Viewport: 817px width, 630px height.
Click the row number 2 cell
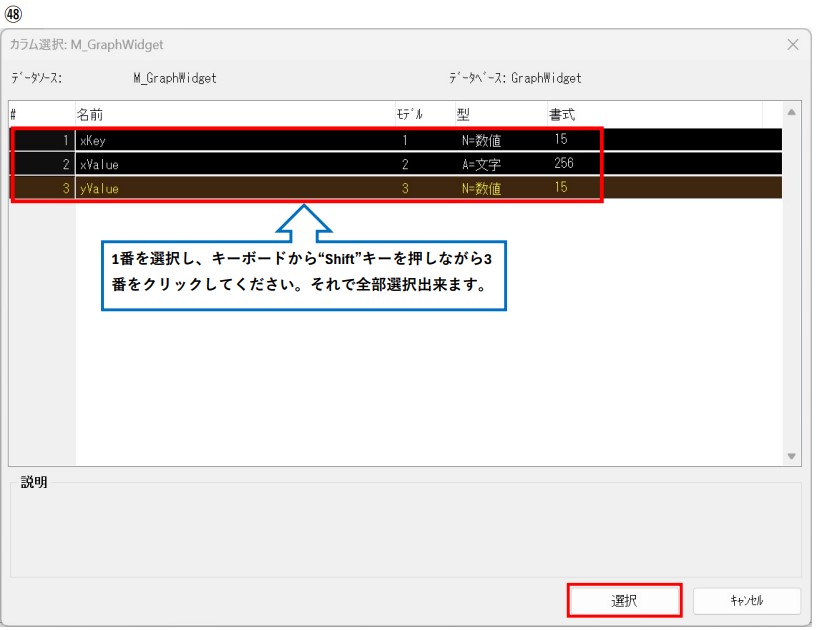pos(43,164)
